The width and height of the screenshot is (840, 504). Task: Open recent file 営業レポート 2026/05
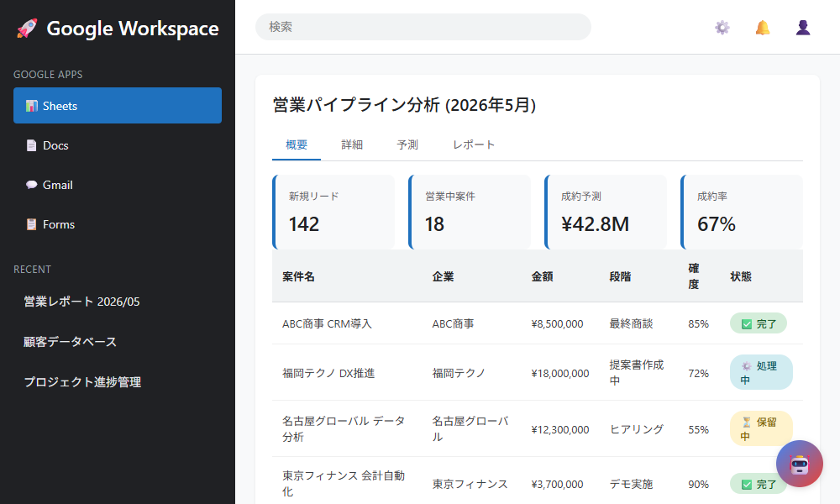[118, 302]
